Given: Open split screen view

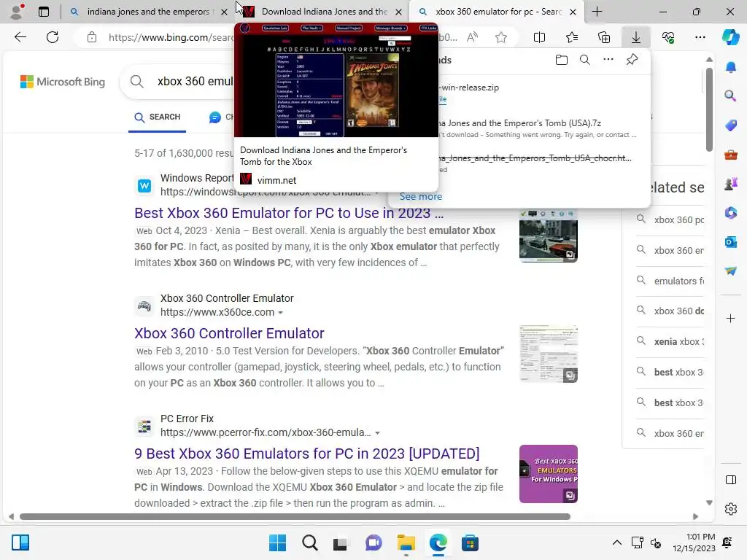Looking at the screenshot, I should tap(539, 37).
